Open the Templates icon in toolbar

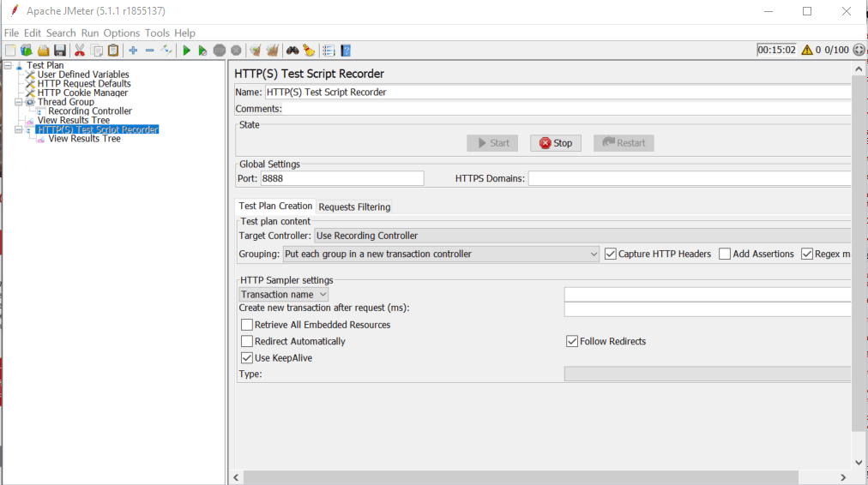27,51
